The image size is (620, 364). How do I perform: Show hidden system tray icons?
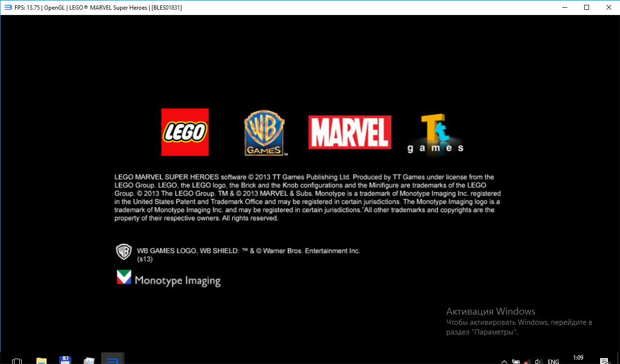504,362
